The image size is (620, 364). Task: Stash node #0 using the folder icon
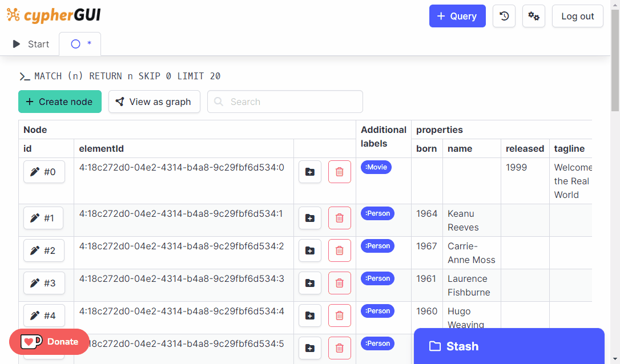309,171
